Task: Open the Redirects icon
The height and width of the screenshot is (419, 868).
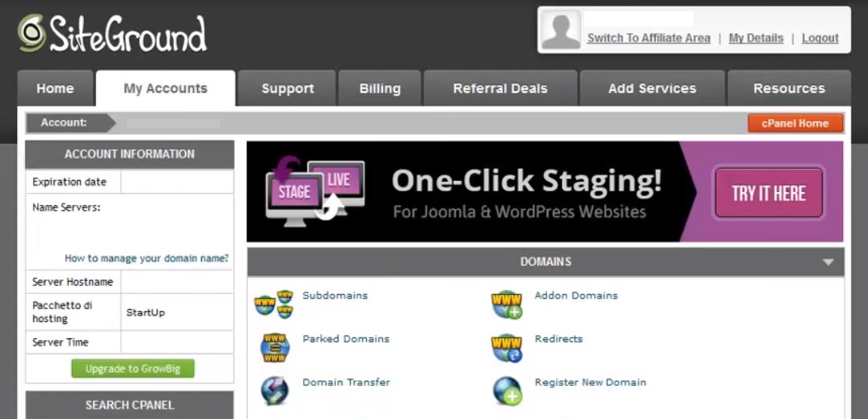Action: click(507, 348)
